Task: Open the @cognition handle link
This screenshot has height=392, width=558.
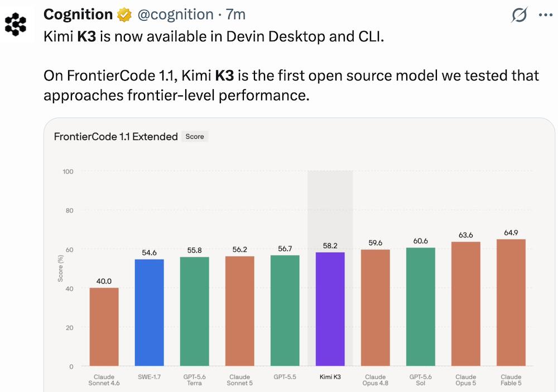Action: coord(175,14)
